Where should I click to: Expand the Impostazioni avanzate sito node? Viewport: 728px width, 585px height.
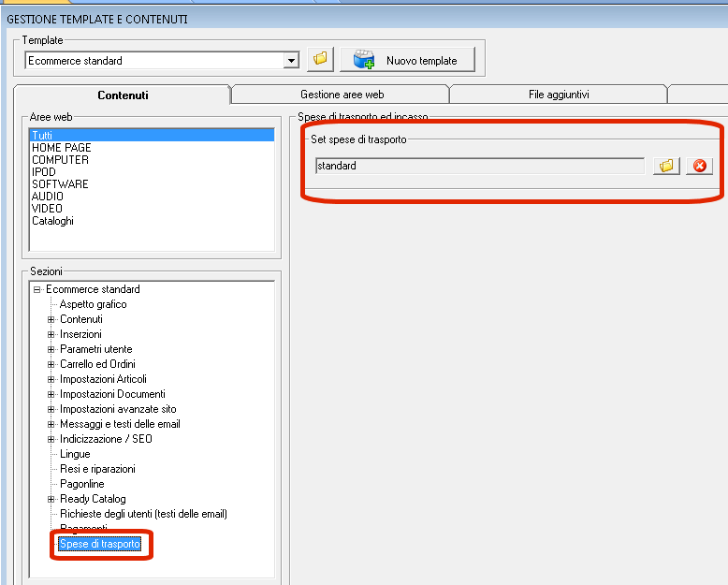[51, 410]
